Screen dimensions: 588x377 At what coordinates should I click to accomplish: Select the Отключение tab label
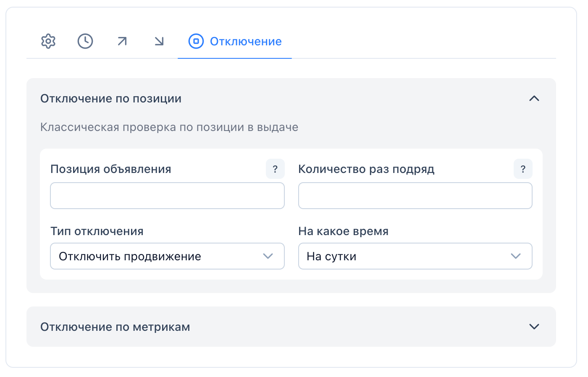pyautogui.click(x=246, y=42)
